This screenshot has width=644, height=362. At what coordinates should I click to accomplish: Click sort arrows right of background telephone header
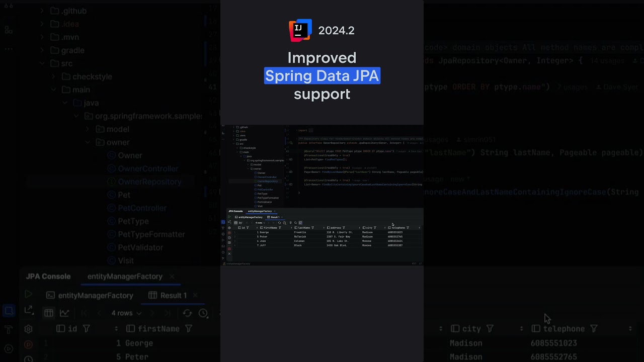coord(630,328)
